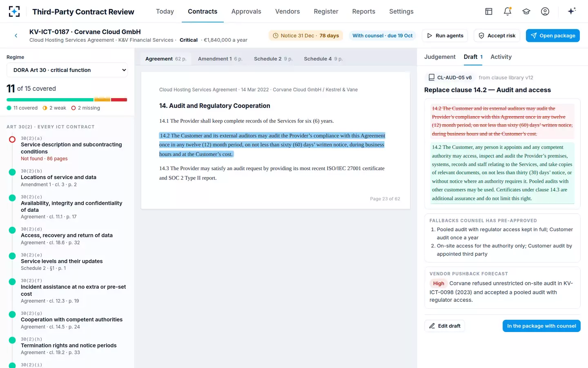Open the layout panel icon in header
Viewport: 588px width, 368px height.
[x=489, y=11]
